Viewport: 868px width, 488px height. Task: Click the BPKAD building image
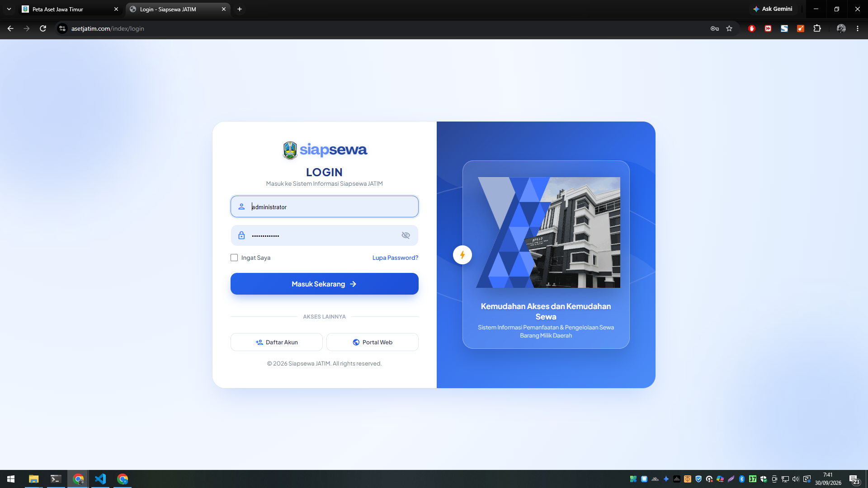click(x=548, y=232)
